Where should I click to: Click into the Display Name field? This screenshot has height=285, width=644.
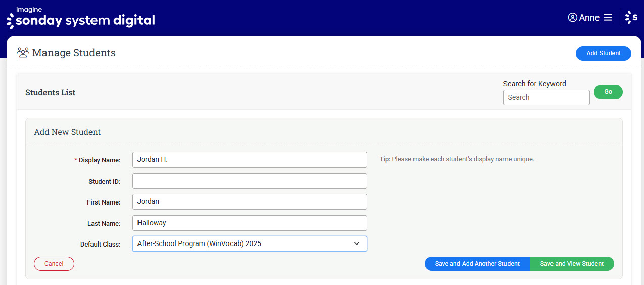(x=250, y=159)
